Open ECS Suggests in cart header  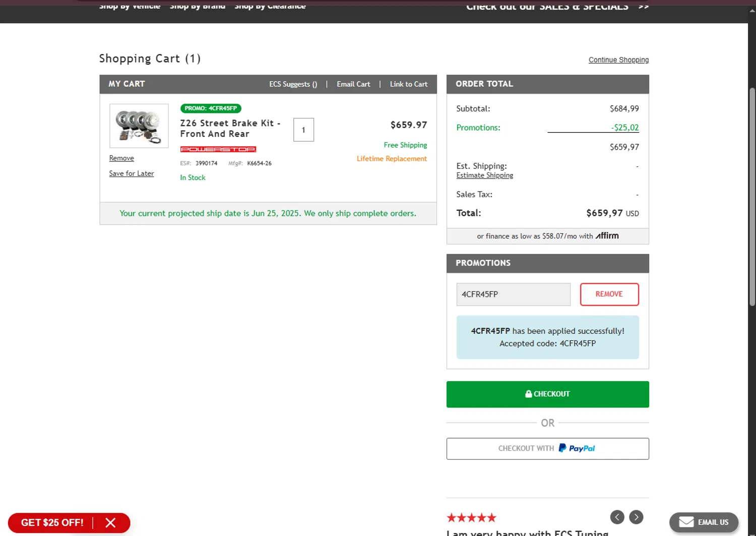[x=293, y=84]
